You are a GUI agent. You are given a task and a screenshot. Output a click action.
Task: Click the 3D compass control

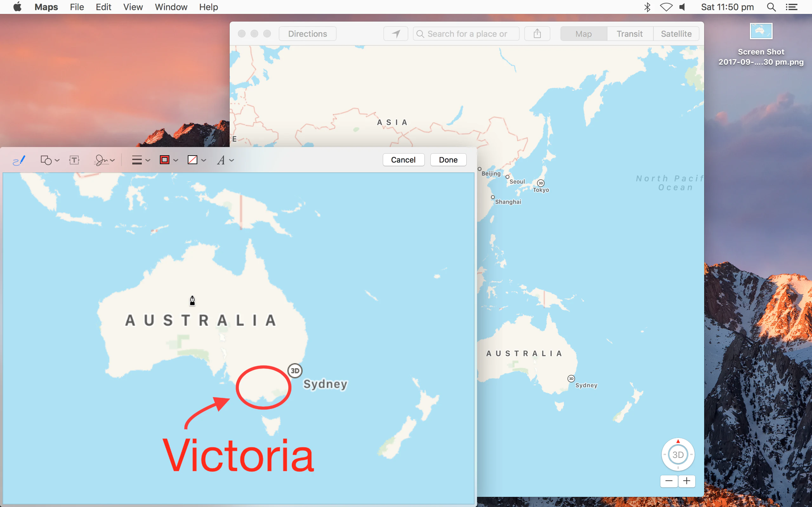[x=678, y=455]
